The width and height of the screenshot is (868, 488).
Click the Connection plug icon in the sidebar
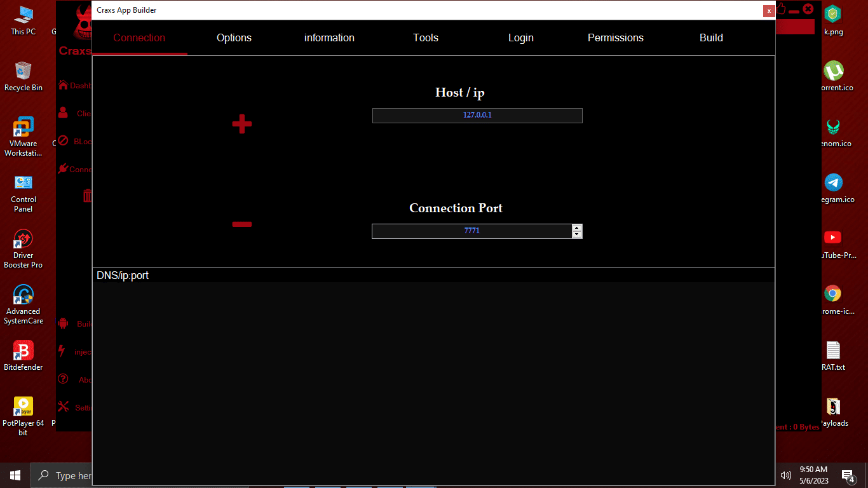coord(64,169)
